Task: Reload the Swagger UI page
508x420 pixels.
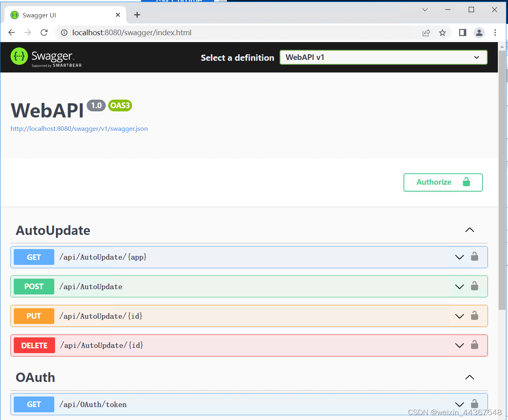Action: point(44,32)
